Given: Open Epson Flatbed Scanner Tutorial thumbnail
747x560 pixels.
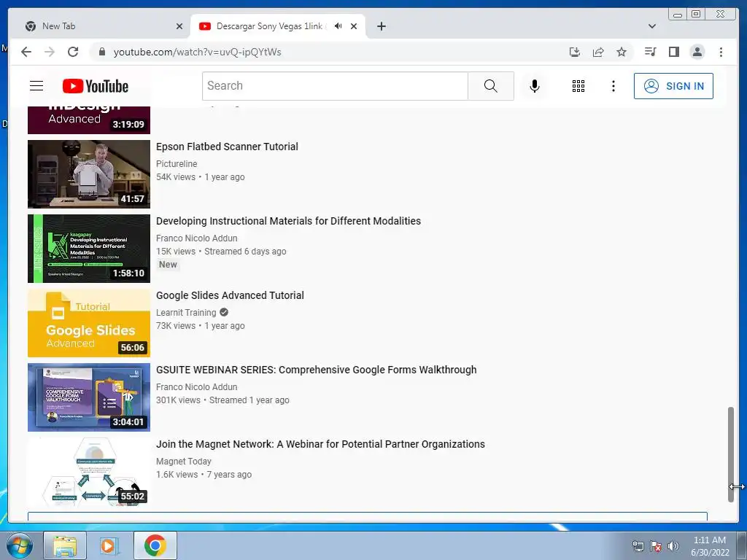Looking at the screenshot, I should [88, 174].
